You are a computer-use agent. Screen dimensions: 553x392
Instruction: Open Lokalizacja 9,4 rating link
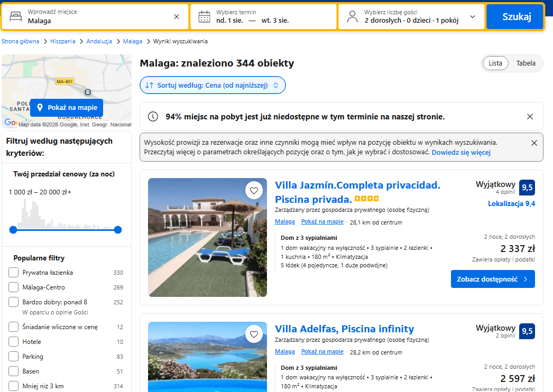coord(511,204)
